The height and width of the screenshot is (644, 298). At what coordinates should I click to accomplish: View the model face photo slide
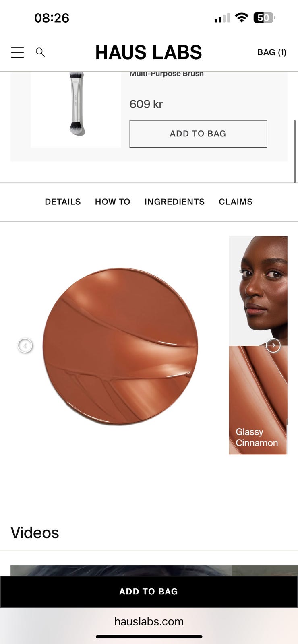coord(258,291)
